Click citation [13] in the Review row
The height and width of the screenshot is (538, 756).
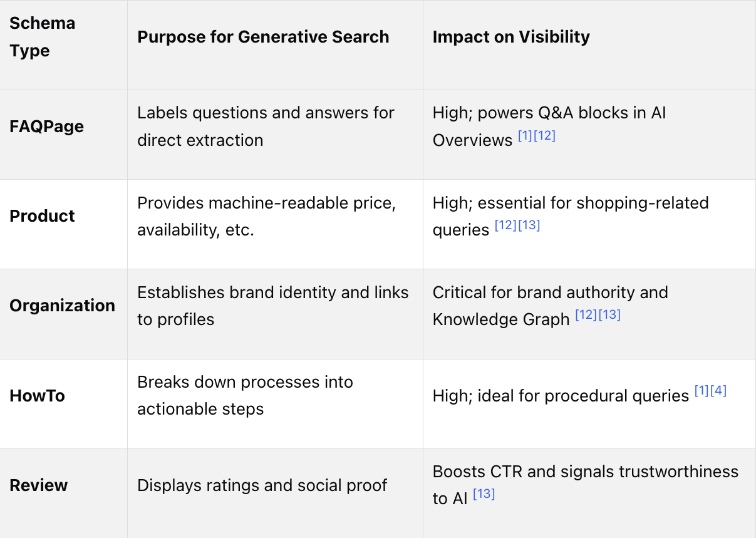click(484, 494)
